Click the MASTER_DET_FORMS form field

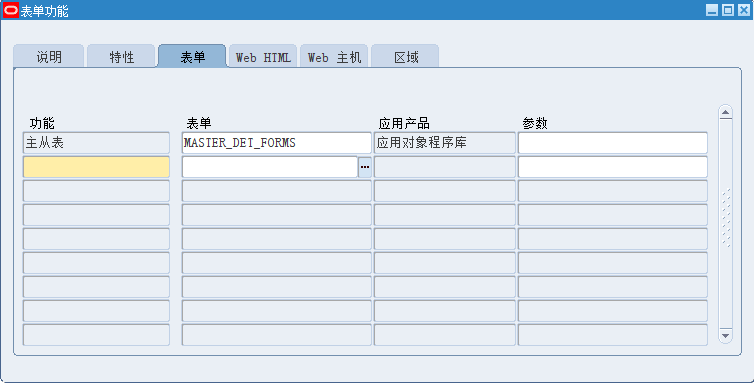click(x=276, y=143)
